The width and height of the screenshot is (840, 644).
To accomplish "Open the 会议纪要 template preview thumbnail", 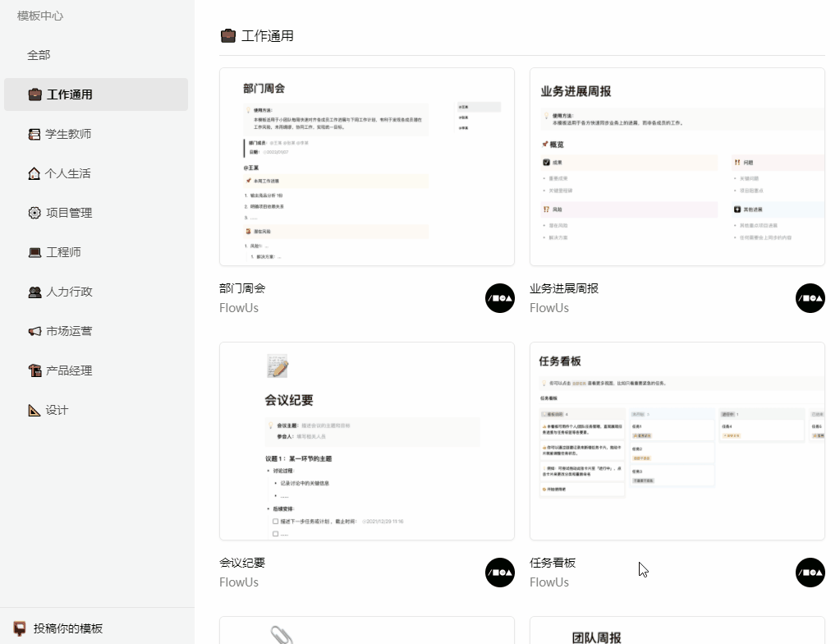I will tap(367, 441).
